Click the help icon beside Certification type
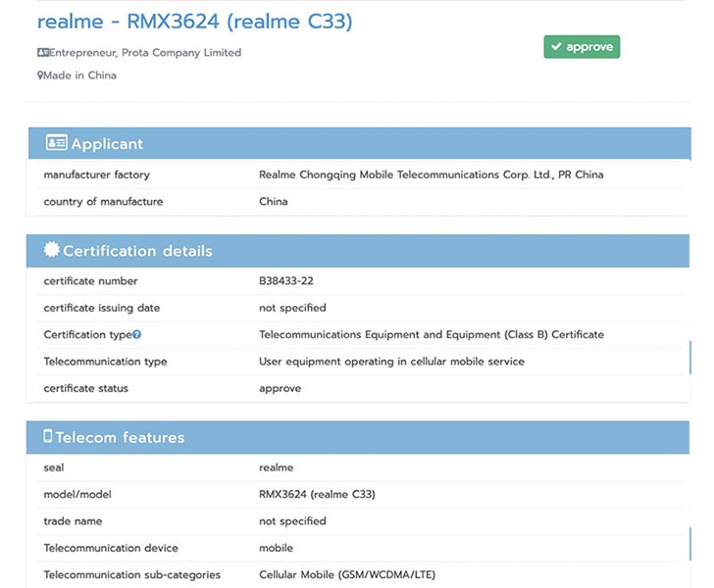The width and height of the screenshot is (714, 588). pyautogui.click(x=136, y=334)
